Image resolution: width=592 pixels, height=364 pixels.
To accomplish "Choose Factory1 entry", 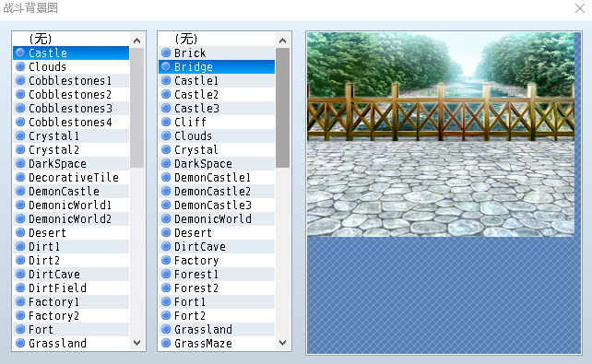I will click(x=71, y=301).
